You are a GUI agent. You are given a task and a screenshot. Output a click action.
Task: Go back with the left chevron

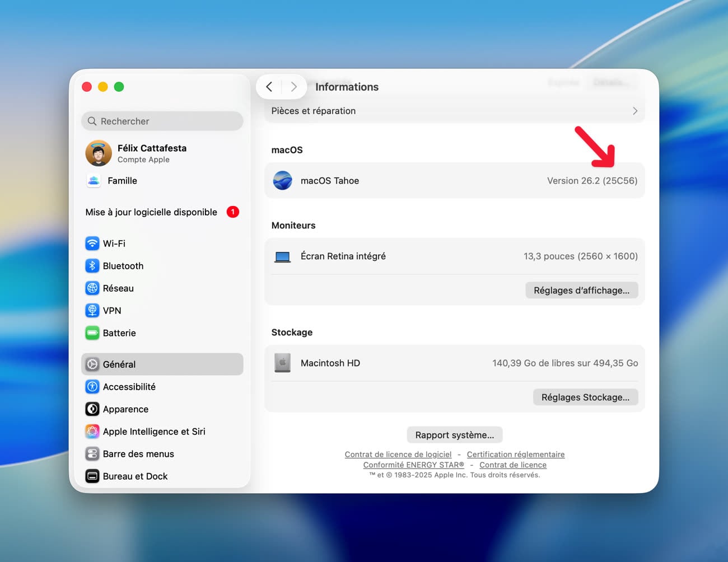pos(269,87)
